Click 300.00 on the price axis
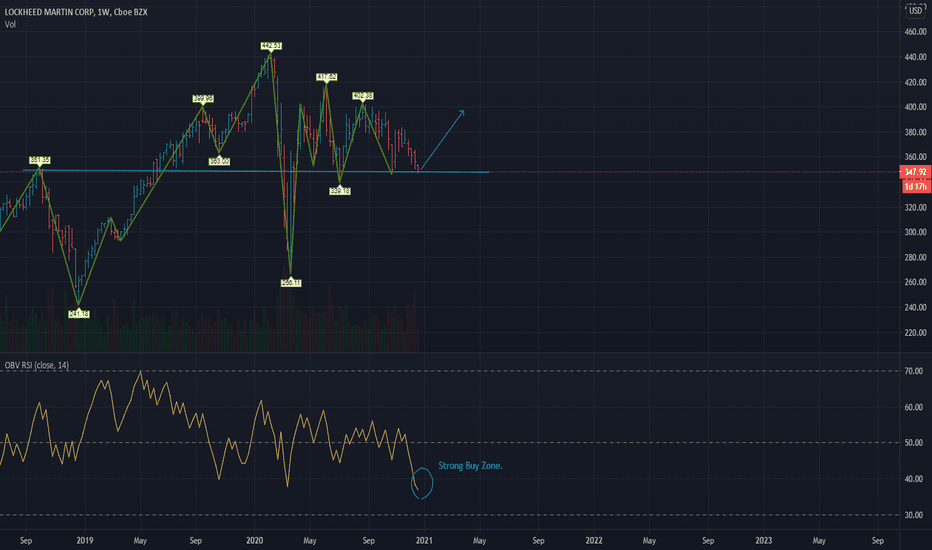932x550 pixels. point(915,232)
